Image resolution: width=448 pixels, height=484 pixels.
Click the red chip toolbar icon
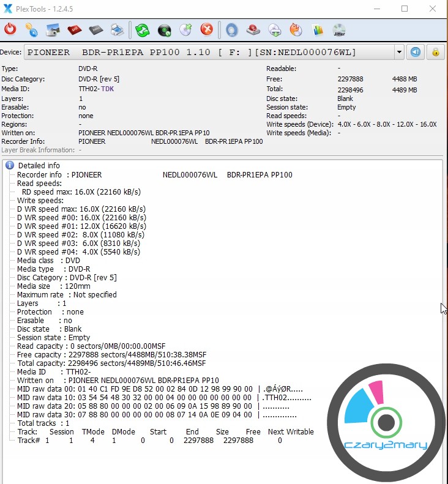[x=75, y=29]
